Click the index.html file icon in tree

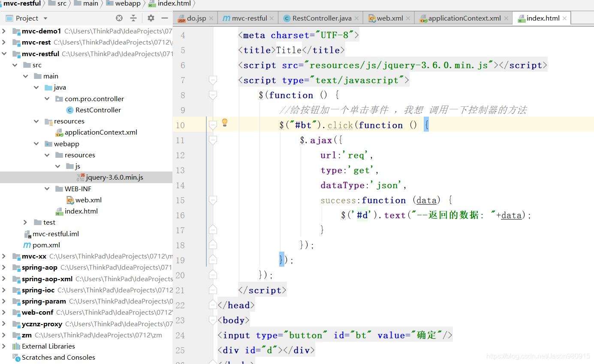click(x=59, y=211)
